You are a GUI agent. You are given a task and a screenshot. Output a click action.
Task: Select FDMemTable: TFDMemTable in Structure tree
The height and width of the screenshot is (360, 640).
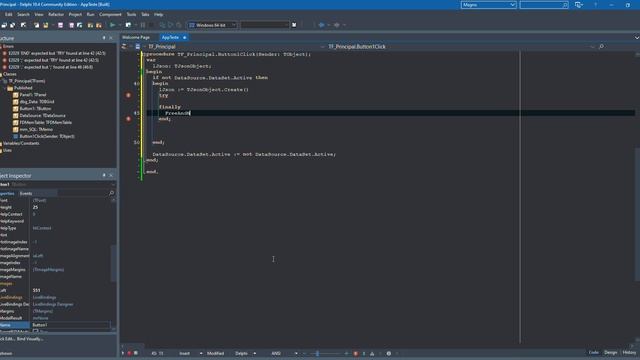[46, 122]
